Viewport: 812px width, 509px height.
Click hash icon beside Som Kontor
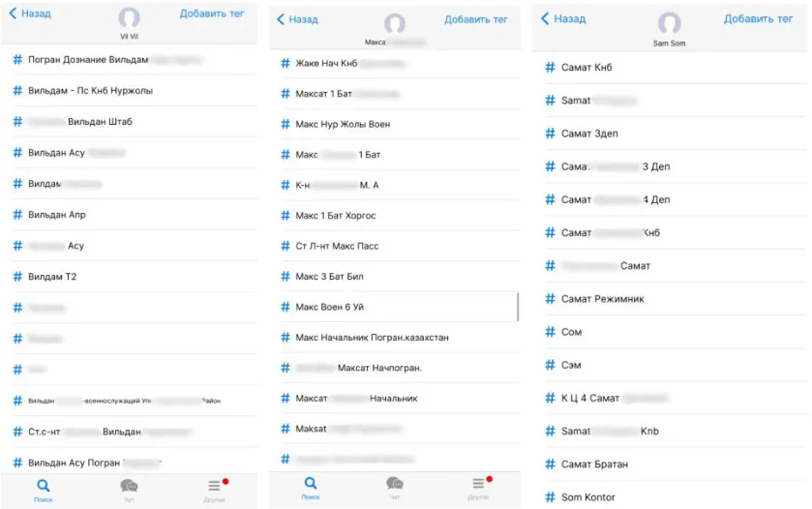[551, 497]
